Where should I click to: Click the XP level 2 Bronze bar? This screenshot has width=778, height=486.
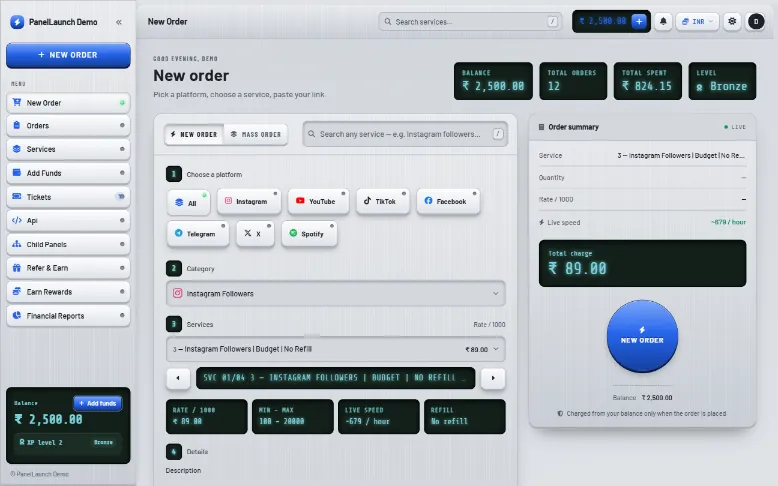(67, 442)
